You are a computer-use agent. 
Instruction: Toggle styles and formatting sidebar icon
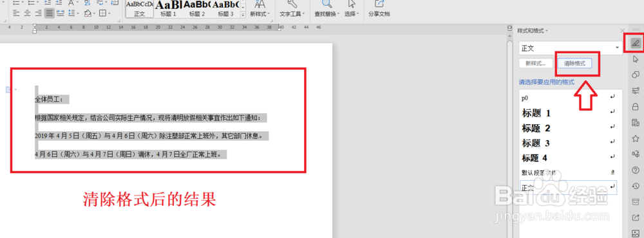(635, 42)
